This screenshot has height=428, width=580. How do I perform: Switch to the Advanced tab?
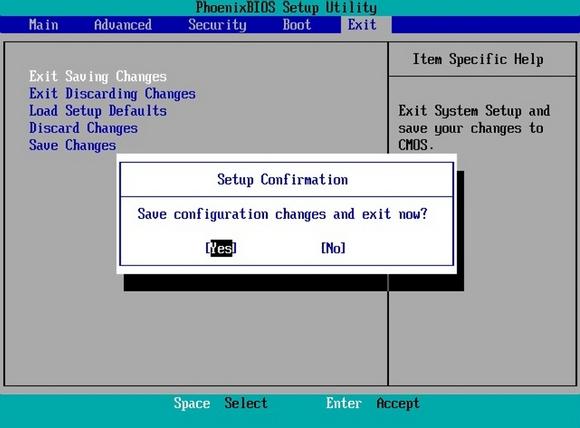tap(123, 25)
